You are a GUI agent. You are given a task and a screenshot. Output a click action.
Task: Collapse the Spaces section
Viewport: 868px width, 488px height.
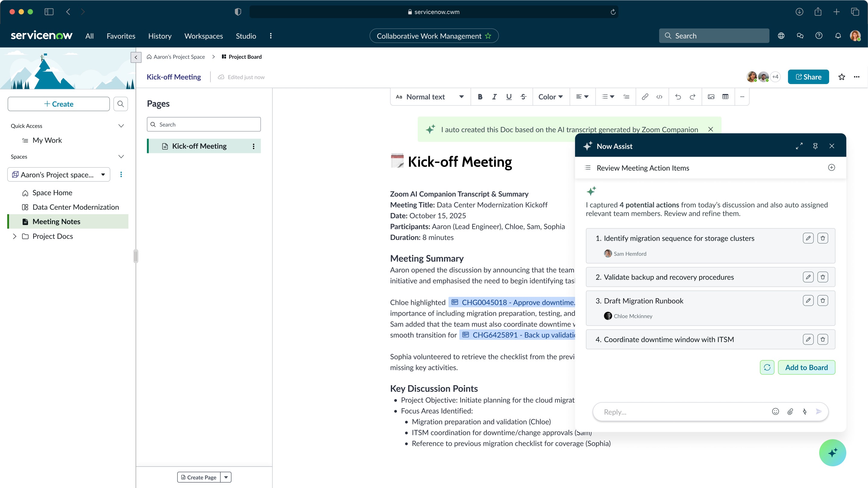(121, 157)
